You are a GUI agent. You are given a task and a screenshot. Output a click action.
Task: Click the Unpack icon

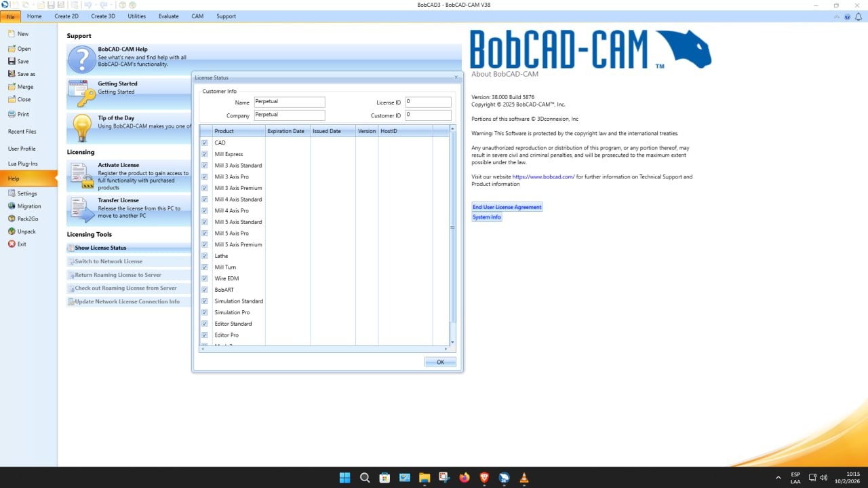pos(12,231)
